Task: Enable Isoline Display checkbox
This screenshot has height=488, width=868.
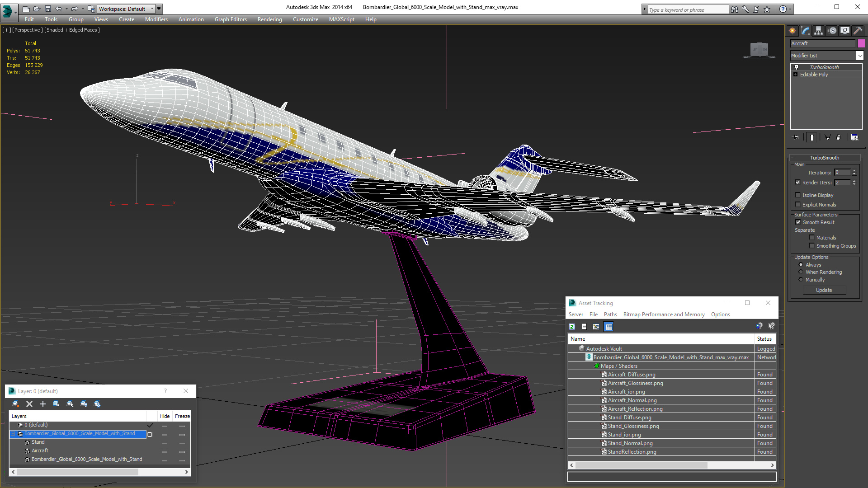Action: [x=797, y=195]
